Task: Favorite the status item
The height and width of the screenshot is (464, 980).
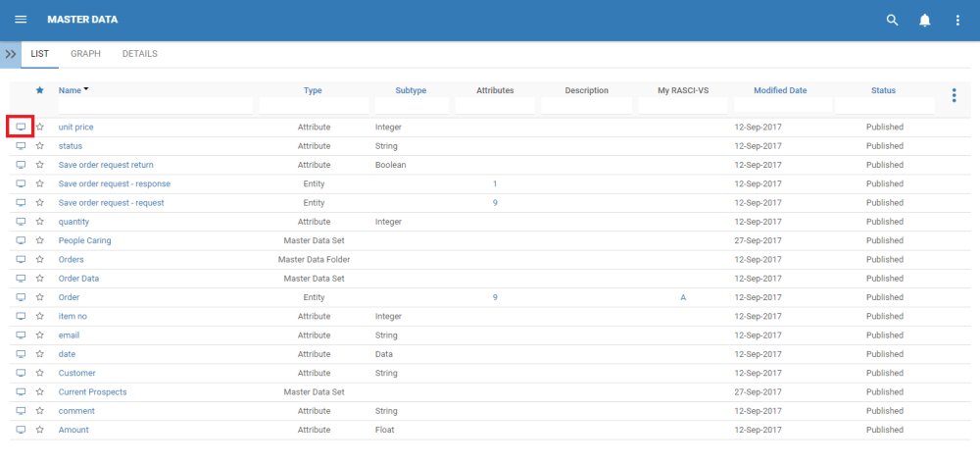Action: [x=40, y=146]
